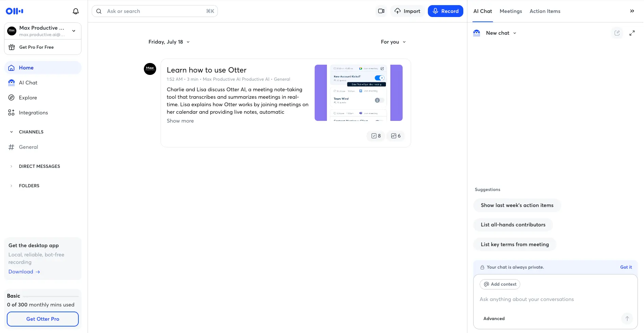The width and height of the screenshot is (644, 333).
Task: Click Get Otter Pro button
Action: click(43, 319)
